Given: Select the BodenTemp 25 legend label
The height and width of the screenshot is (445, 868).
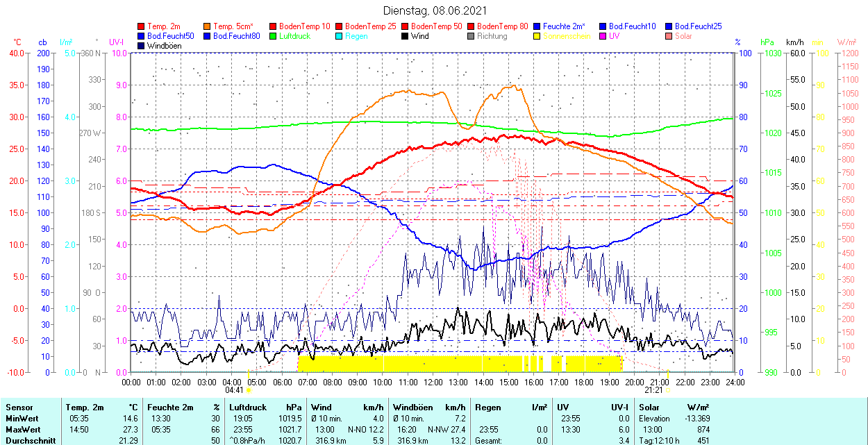Looking at the screenshot, I should pos(371,26).
